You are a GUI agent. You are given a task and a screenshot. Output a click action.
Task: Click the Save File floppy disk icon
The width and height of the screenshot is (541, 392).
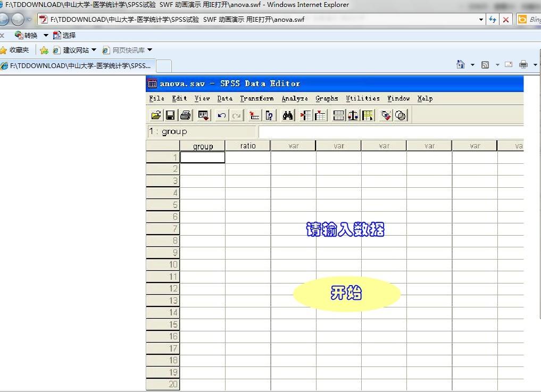click(x=170, y=115)
